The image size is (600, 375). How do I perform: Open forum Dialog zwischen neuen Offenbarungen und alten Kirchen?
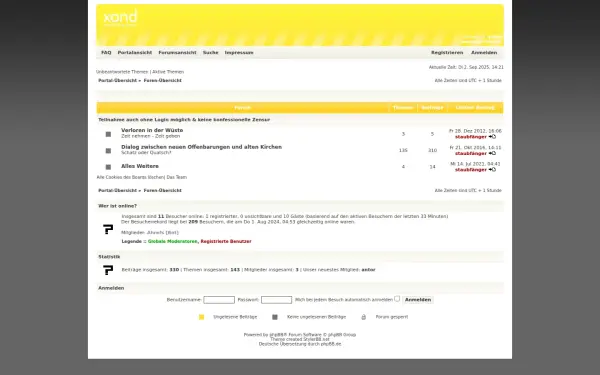tap(201, 147)
